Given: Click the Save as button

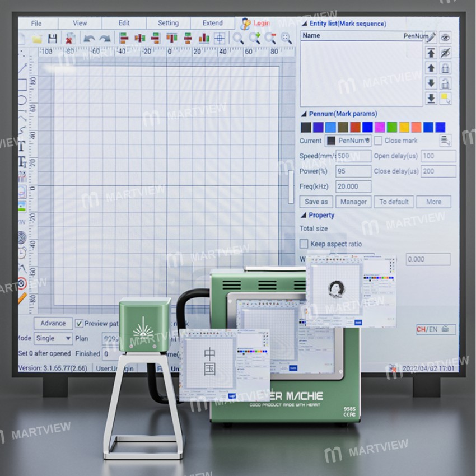Looking at the screenshot, I should [x=316, y=202].
